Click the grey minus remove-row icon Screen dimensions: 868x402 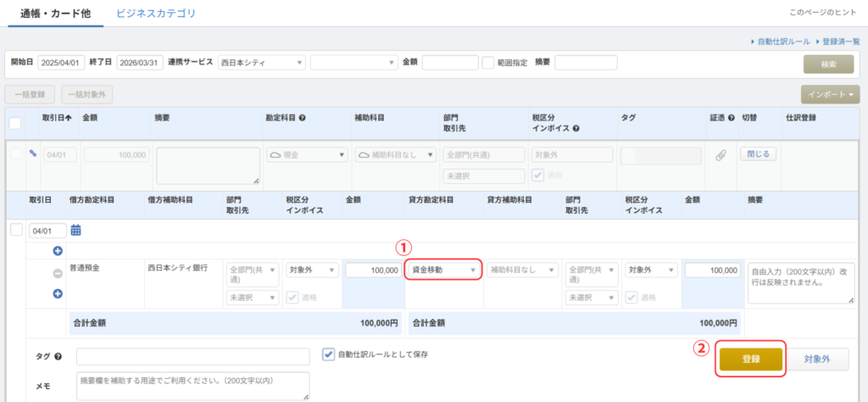point(58,273)
